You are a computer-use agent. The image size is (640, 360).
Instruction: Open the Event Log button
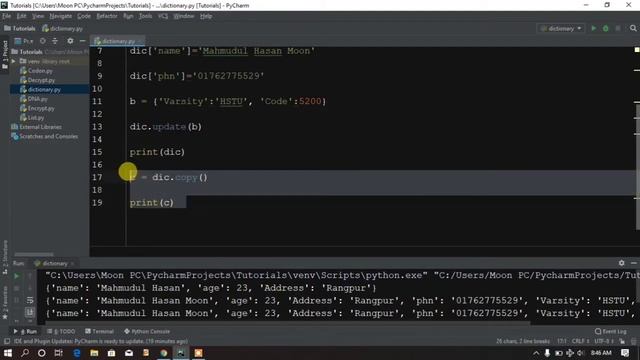tap(611, 331)
